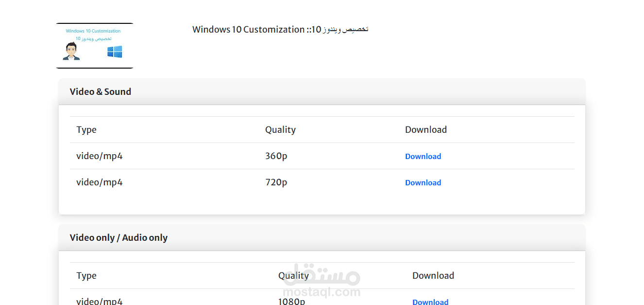Click the 720p quality value

276,182
